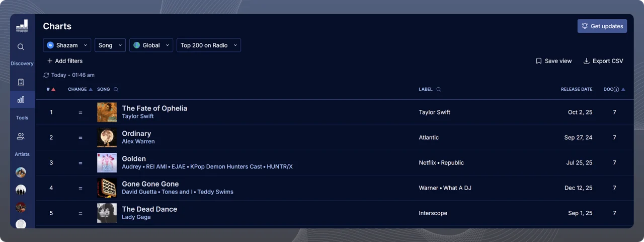
Task: Click artist Taylor Swift under The Fate of Ophelia
Action: click(x=138, y=116)
